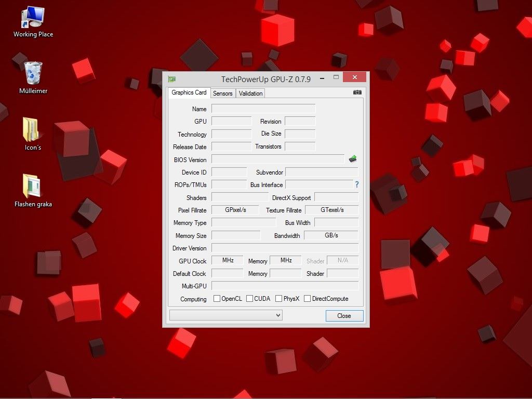The image size is (532, 399).
Task: Click the Revision field
Action: click(x=300, y=121)
